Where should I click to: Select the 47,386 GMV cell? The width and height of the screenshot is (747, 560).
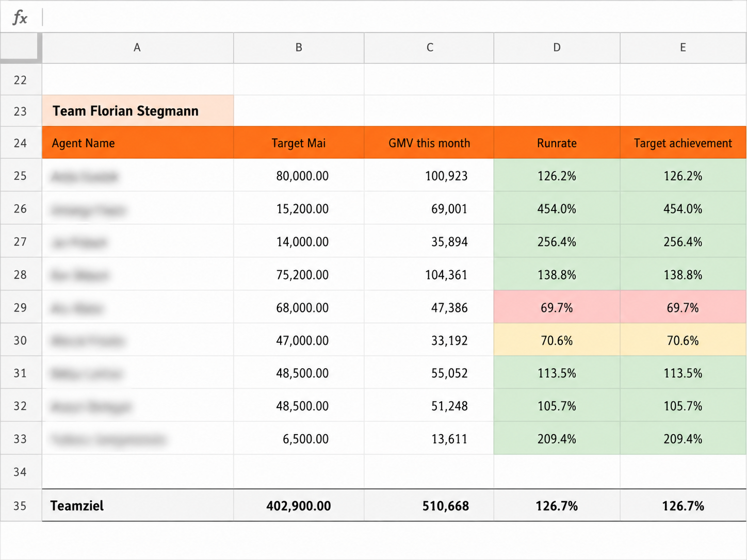429,307
